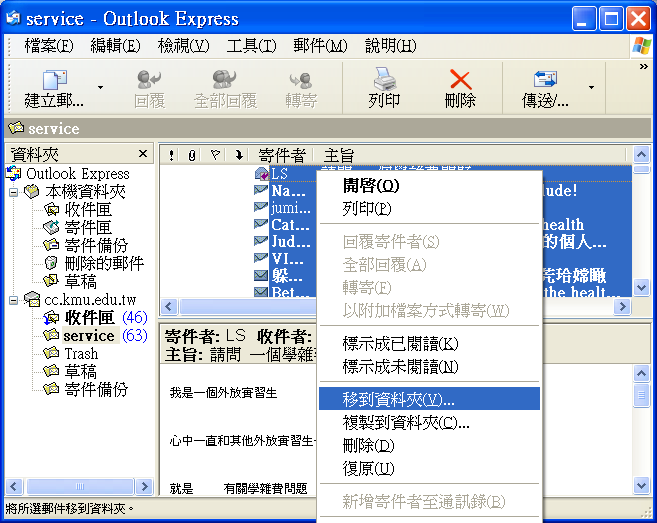
Task: Choose 複製到資料夾(C)... in context menu
Action: coord(429,422)
